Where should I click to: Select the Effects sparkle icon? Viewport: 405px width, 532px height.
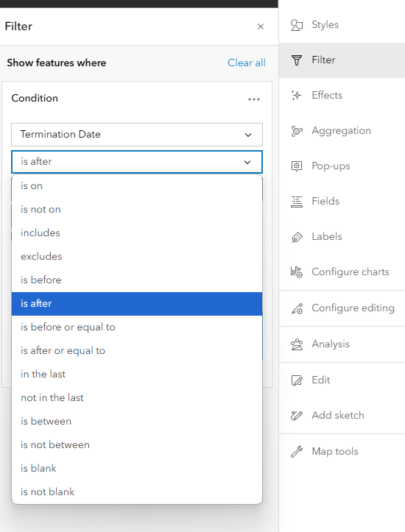(x=296, y=96)
